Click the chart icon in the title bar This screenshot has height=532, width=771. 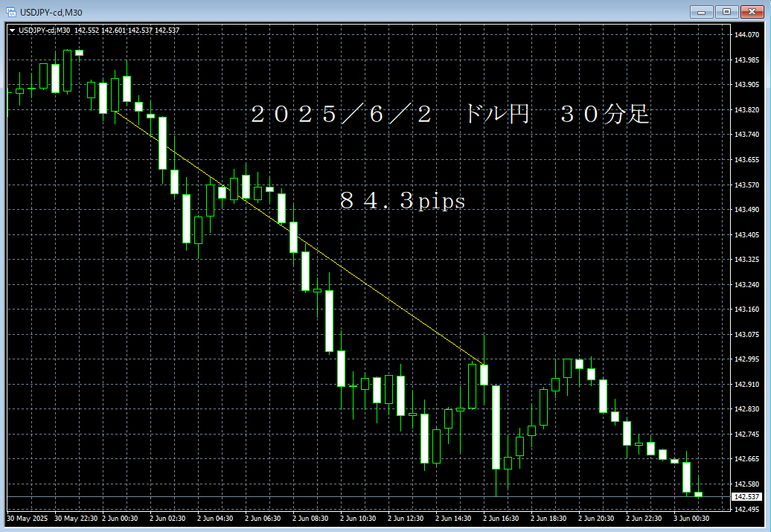click(x=10, y=10)
